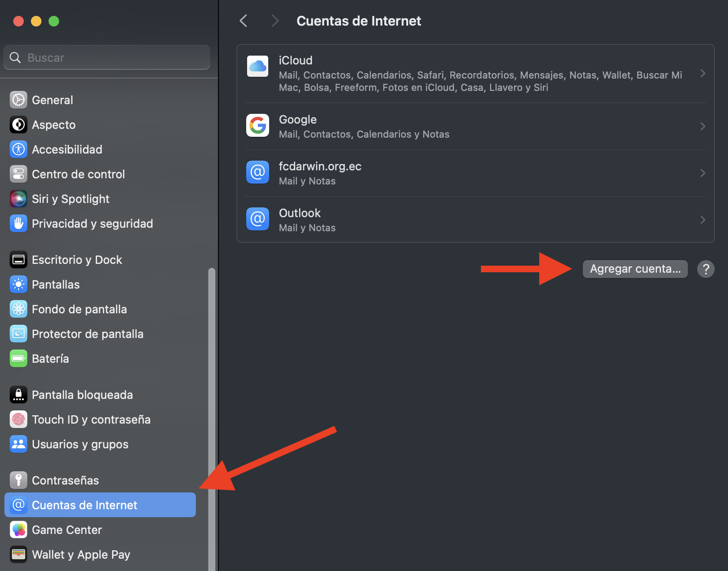
Task: Select the Siri y Spotlight icon
Action: [19, 199]
